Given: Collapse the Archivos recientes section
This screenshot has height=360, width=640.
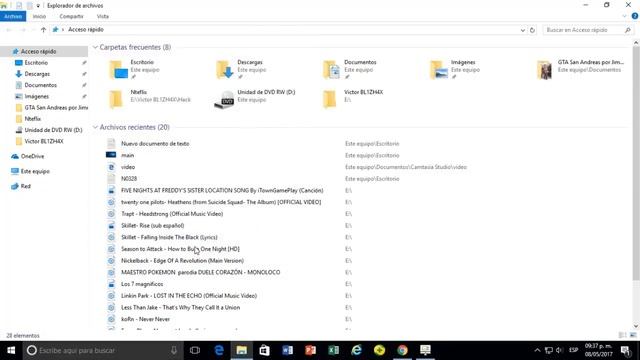Looking at the screenshot, I should click(x=95, y=127).
